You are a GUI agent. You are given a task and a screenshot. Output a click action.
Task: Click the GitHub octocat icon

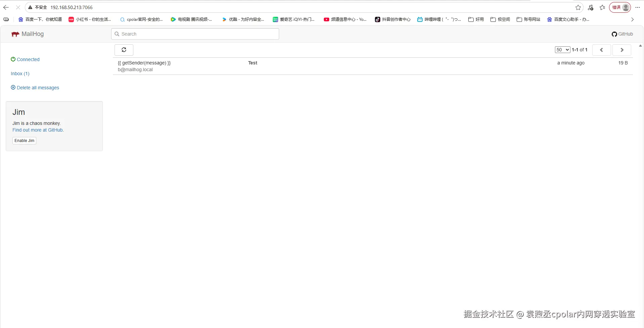614,34
